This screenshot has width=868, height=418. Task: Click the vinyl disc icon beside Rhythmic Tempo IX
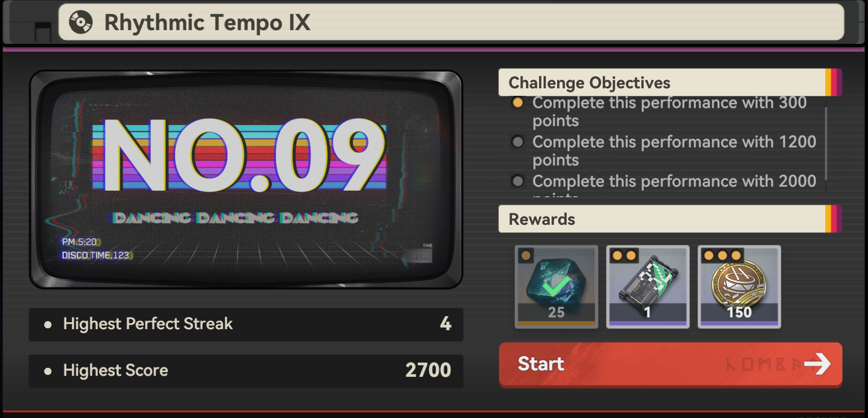click(x=81, y=23)
